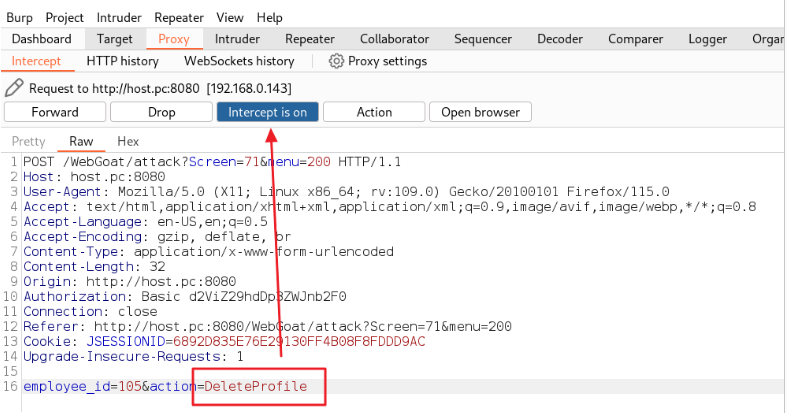This screenshot has height=413, width=787.
Task: Click the Referer header line
Action: point(268,327)
